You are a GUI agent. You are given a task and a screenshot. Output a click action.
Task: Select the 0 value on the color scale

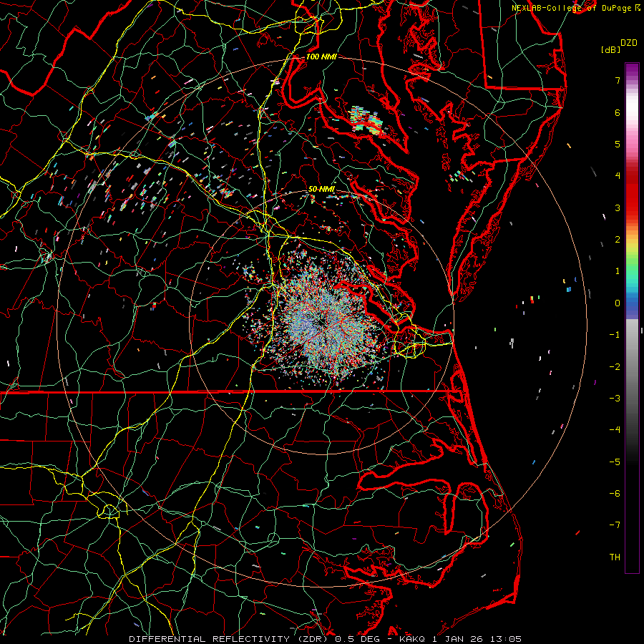coord(618,303)
